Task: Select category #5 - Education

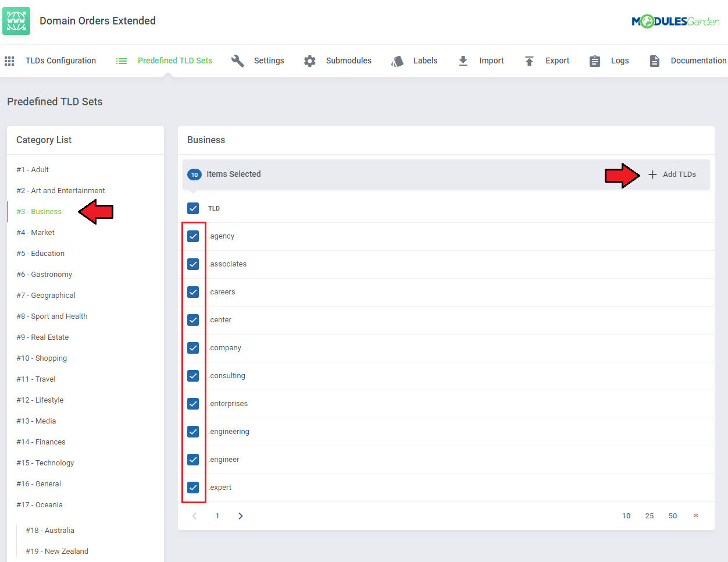Action: [x=40, y=254]
